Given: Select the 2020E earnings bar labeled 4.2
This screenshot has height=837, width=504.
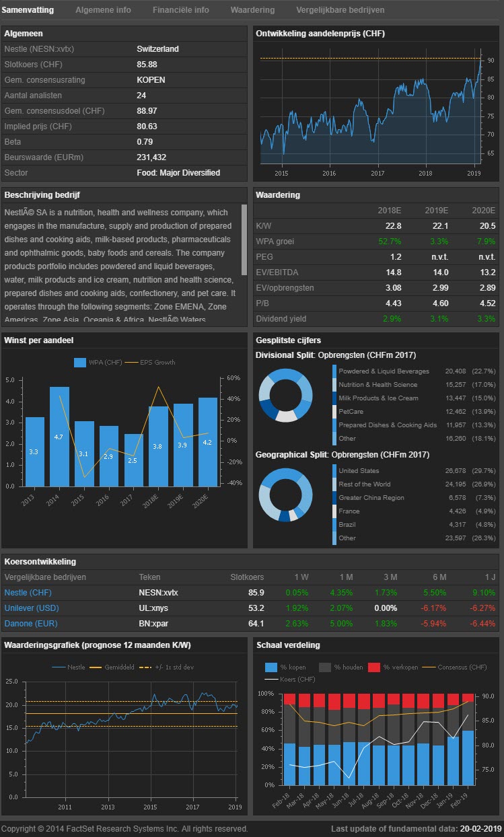Looking at the screenshot, I should (x=207, y=441).
